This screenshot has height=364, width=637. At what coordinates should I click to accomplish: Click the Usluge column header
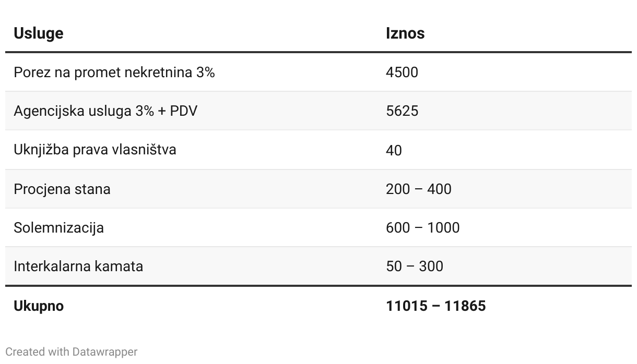39,33
